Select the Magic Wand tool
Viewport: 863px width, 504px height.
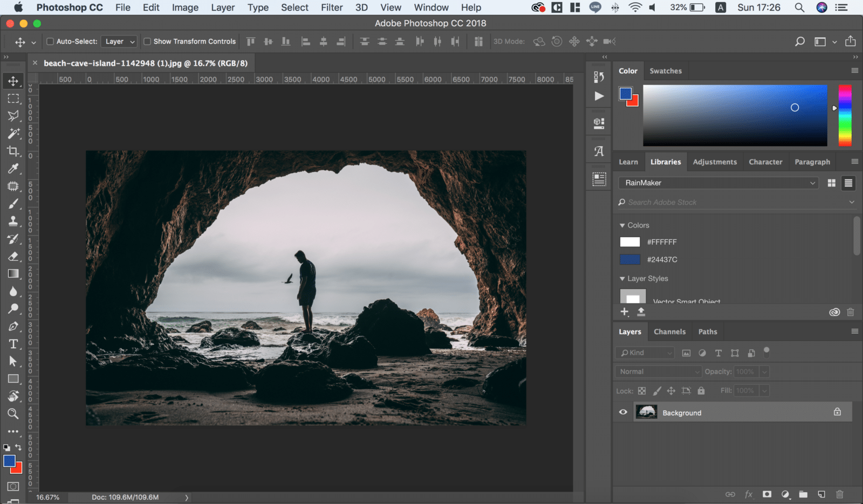[x=13, y=133]
